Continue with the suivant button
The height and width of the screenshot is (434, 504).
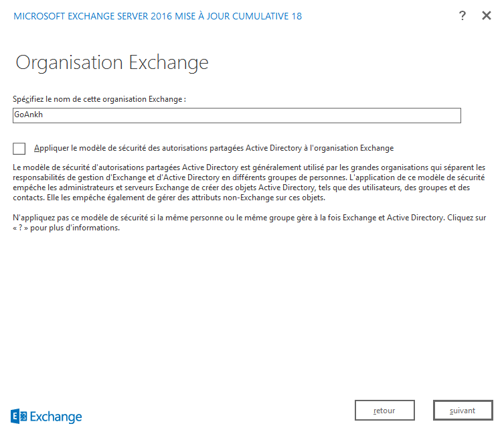pyautogui.click(x=463, y=410)
